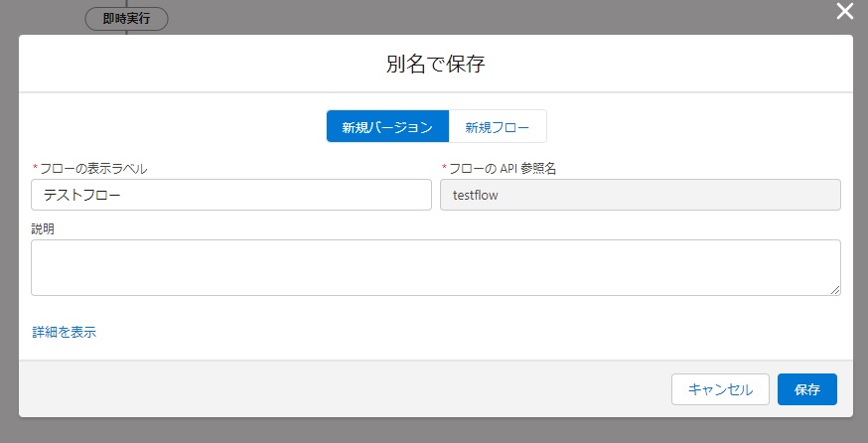The height and width of the screenshot is (443, 868).
Task: Click the 別名で保存 dialog title
Action: point(435,65)
